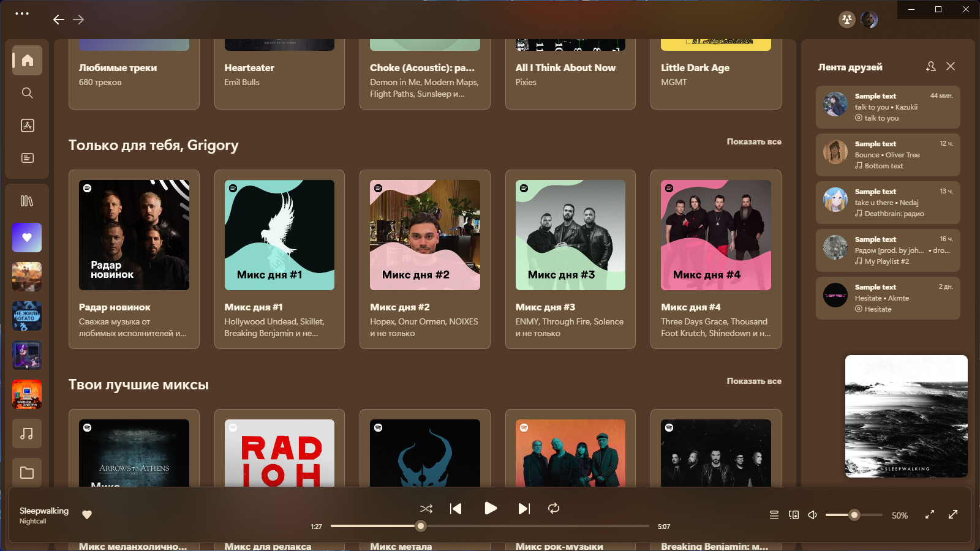Open friend activity take u there by Nedaj
Viewport: 980px width, 551px height.
(888, 203)
